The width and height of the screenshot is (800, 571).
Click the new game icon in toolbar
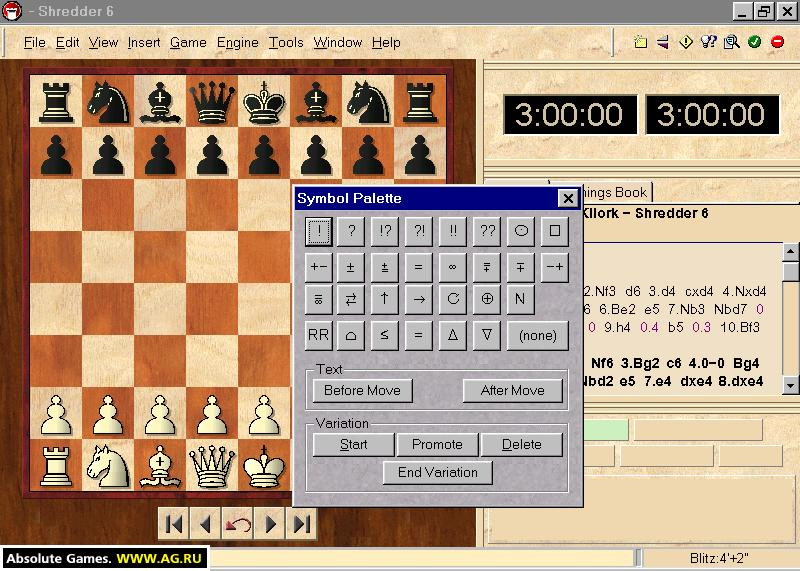coord(640,42)
